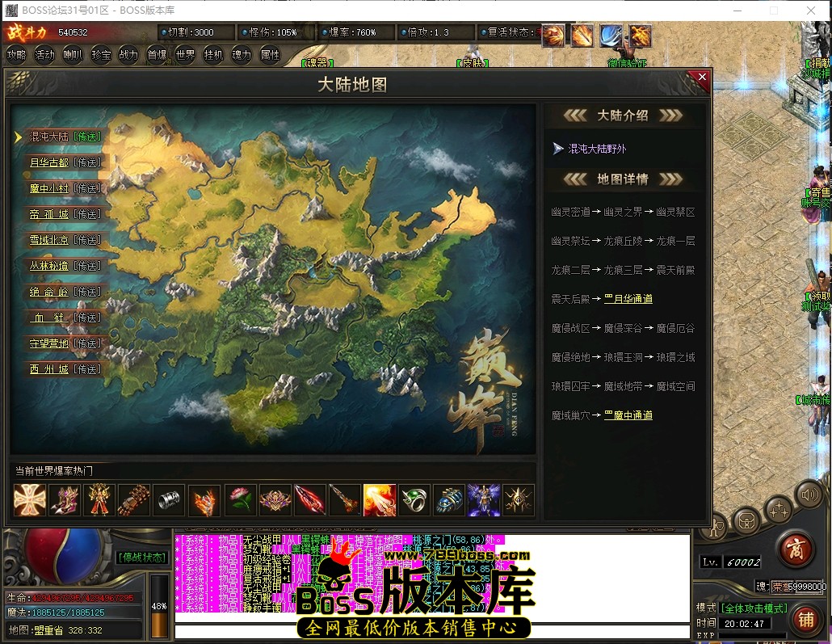
Task: Click the fire claw skill buff icon
Action: 640,35
